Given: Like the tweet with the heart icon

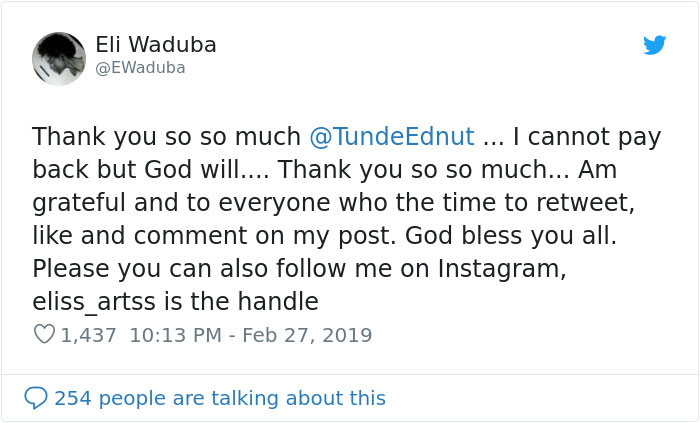Looking at the screenshot, I should click(x=44, y=335).
